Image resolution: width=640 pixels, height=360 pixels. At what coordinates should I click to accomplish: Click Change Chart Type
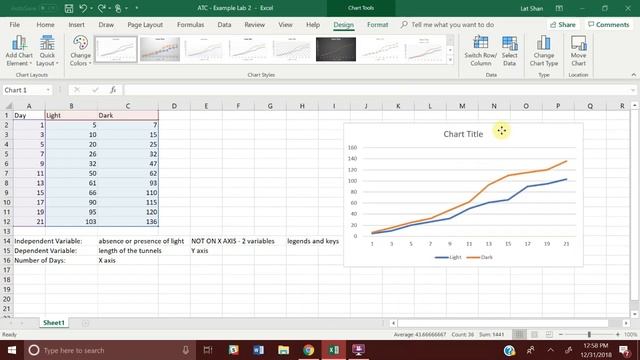[544, 51]
